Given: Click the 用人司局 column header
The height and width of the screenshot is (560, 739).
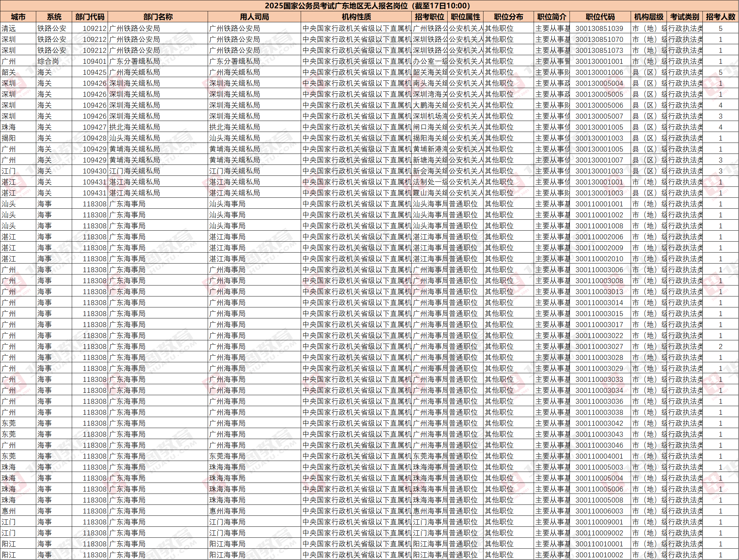Looking at the screenshot, I should 255,17.
